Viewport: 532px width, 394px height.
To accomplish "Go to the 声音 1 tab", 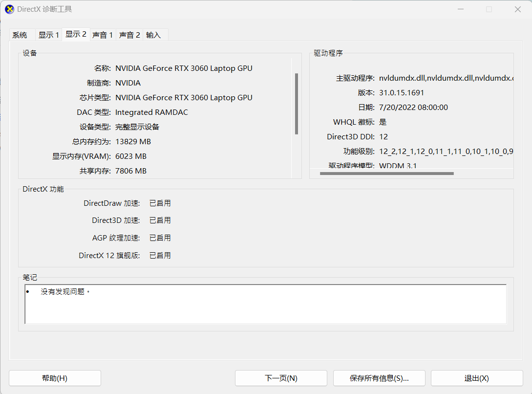I will (x=103, y=35).
